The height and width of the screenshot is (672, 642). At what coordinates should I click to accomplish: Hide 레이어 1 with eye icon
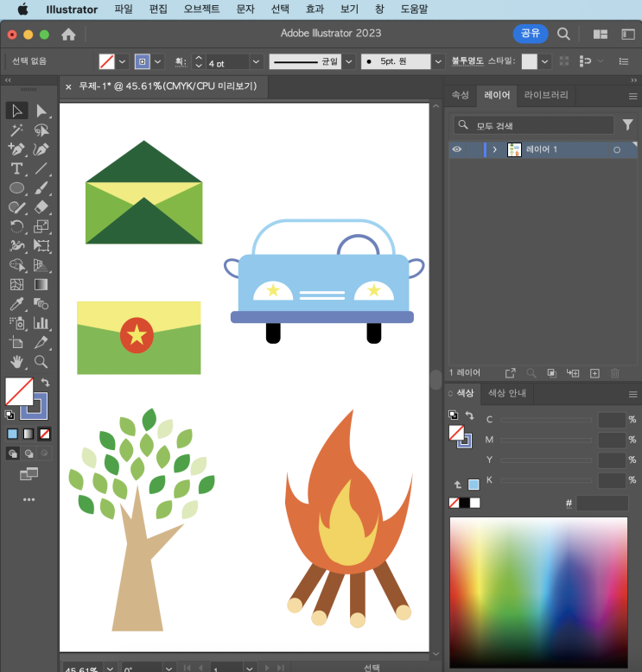pyautogui.click(x=457, y=149)
